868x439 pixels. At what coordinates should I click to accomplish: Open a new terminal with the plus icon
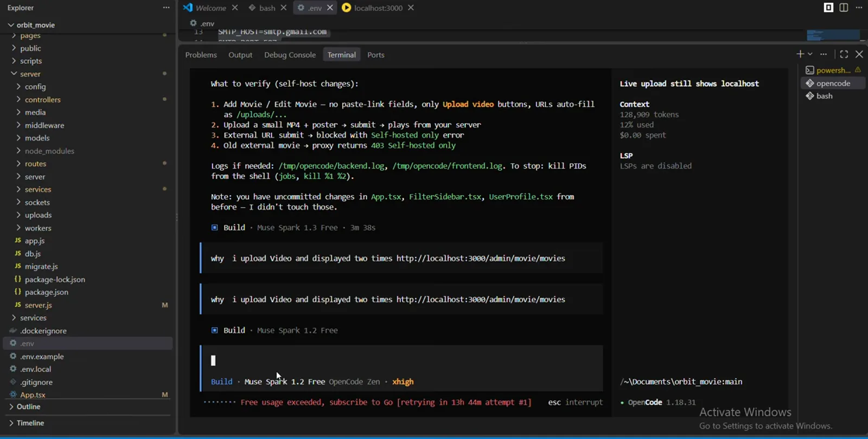[x=800, y=54]
